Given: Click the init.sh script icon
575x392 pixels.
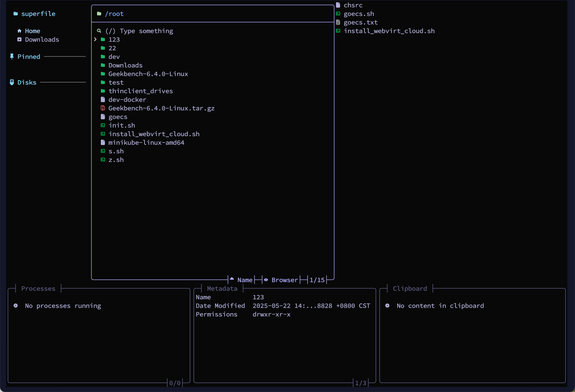Looking at the screenshot, I should [x=103, y=125].
